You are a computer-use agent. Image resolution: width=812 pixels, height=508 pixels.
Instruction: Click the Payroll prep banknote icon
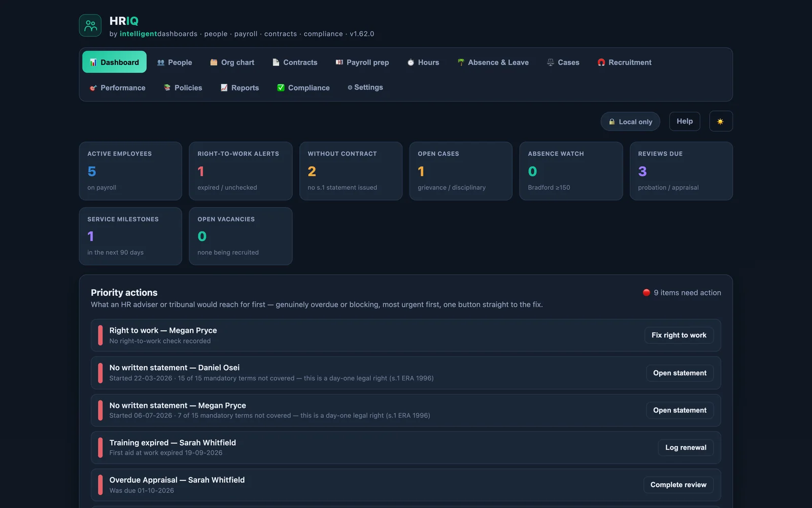coord(339,62)
